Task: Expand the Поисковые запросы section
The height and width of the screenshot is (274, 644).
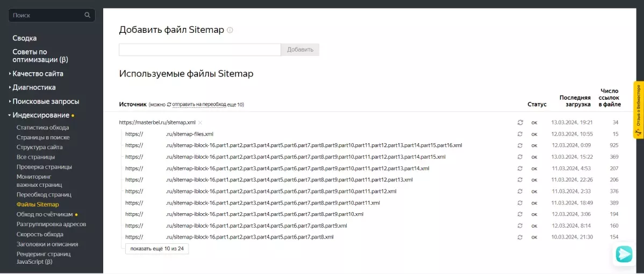Action: (44, 101)
